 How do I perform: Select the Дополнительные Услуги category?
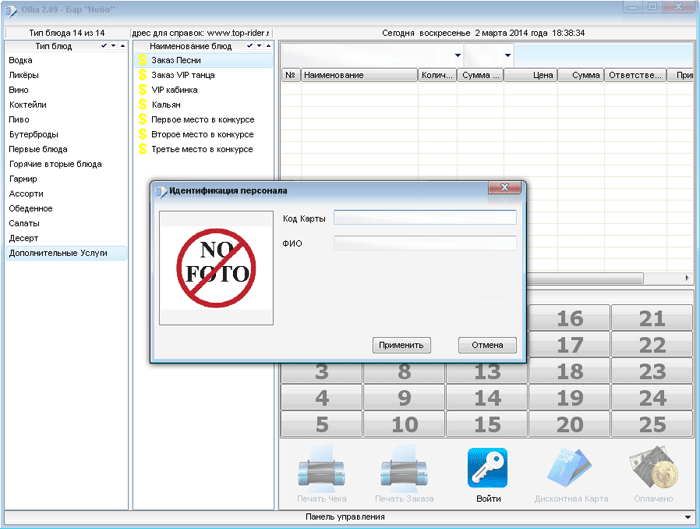point(57,253)
